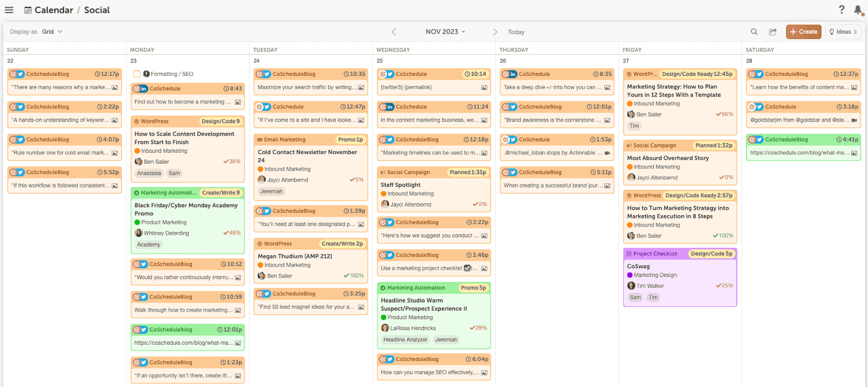
Task: Go to previous week arrow
Action: tap(394, 32)
